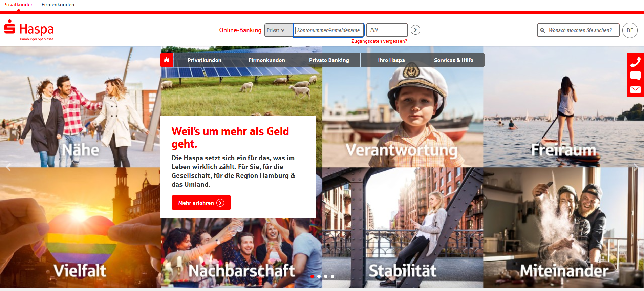
Task: Click the search magnifier icon
Action: pos(542,30)
